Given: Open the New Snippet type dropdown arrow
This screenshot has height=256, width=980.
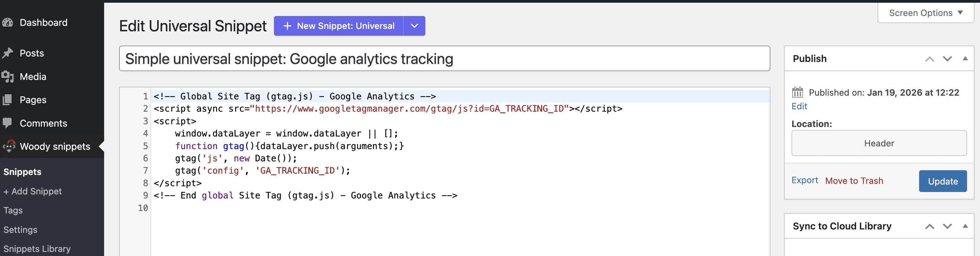Looking at the screenshot, I should (x=414, y=26).
